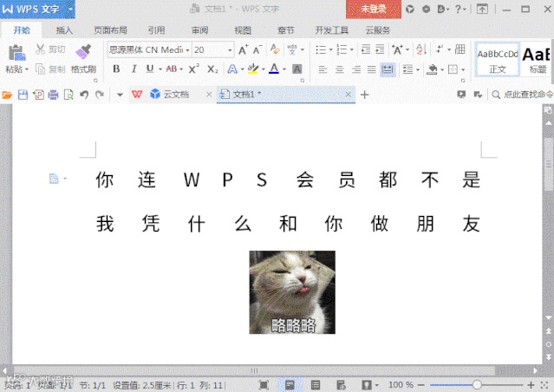Toggle strikethrough AB formatting
Viewport: 554px width, 392px height.
click(172, 69)
